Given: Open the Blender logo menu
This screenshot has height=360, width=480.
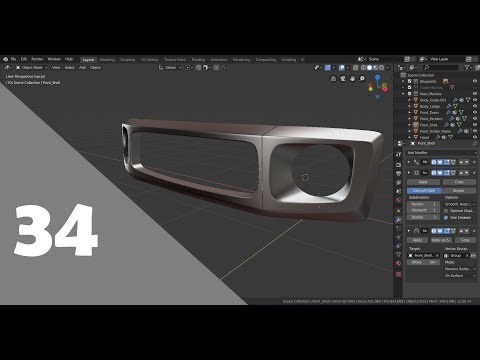Looking at the screenshot, I should (x=6, y=59).
